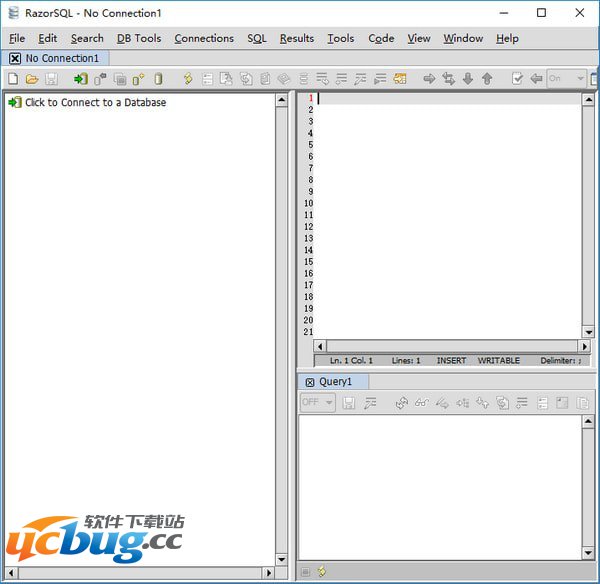Click the swap arrows icon in main toolbar
The height and width of the screenshot is (584, 600).
coord(448,79)
